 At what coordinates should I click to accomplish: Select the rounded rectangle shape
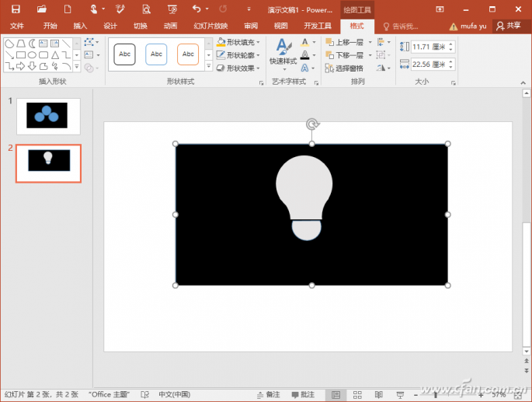pyautogui.click(x=43, y=55)
